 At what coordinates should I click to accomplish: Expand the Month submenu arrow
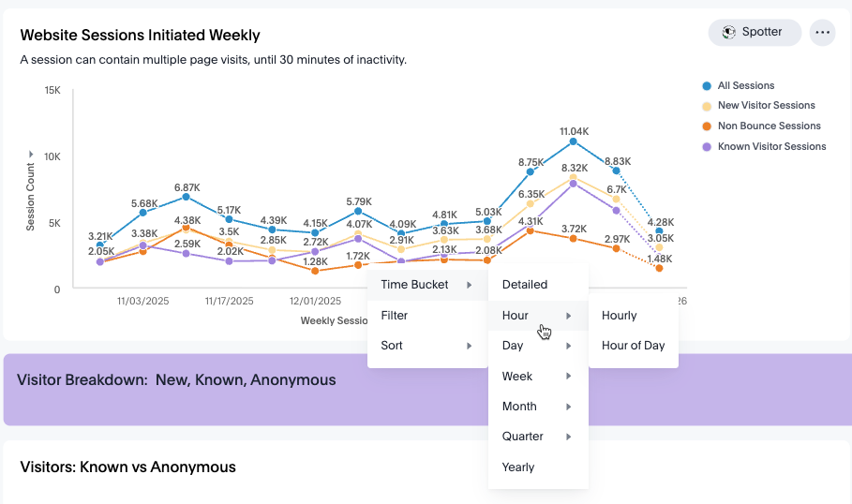[568, 407]
